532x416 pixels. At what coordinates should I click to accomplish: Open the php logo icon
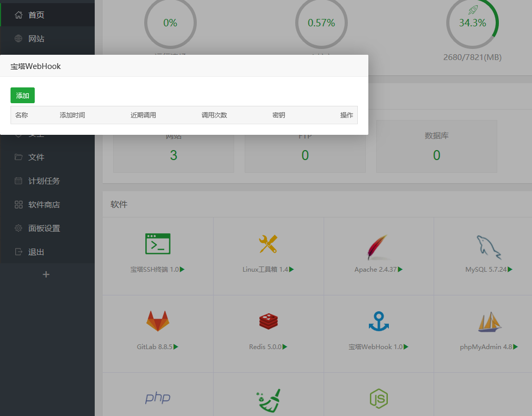[x=158, y=398]
